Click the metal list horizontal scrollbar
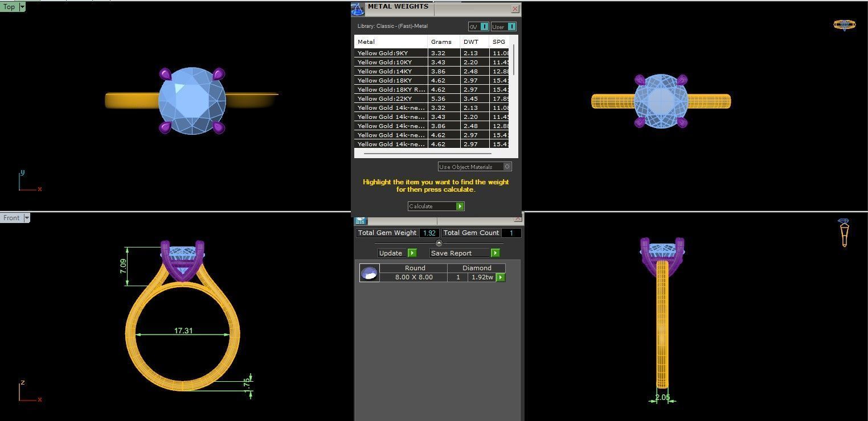 [x=427, y=154]
